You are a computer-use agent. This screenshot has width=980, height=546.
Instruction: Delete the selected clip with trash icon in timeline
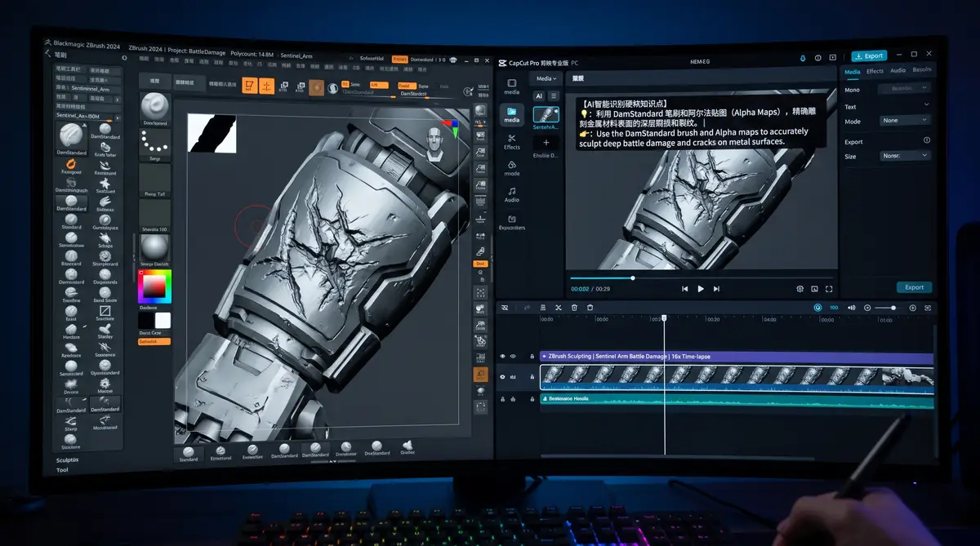(x=575, y=308)
